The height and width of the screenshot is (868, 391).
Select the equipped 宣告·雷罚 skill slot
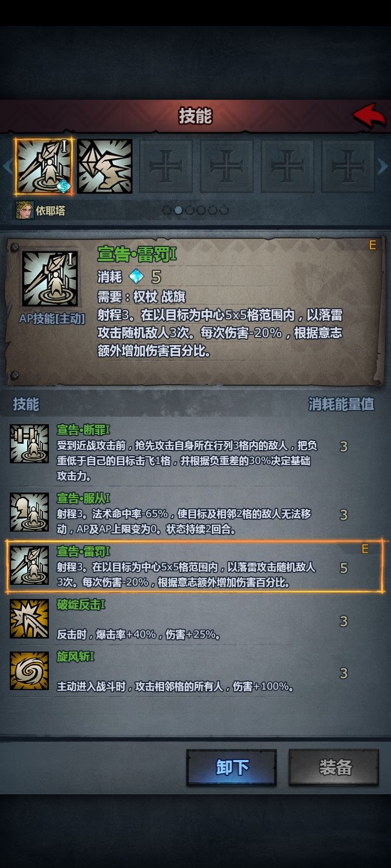pyautogui.click(x=44, y=167)
